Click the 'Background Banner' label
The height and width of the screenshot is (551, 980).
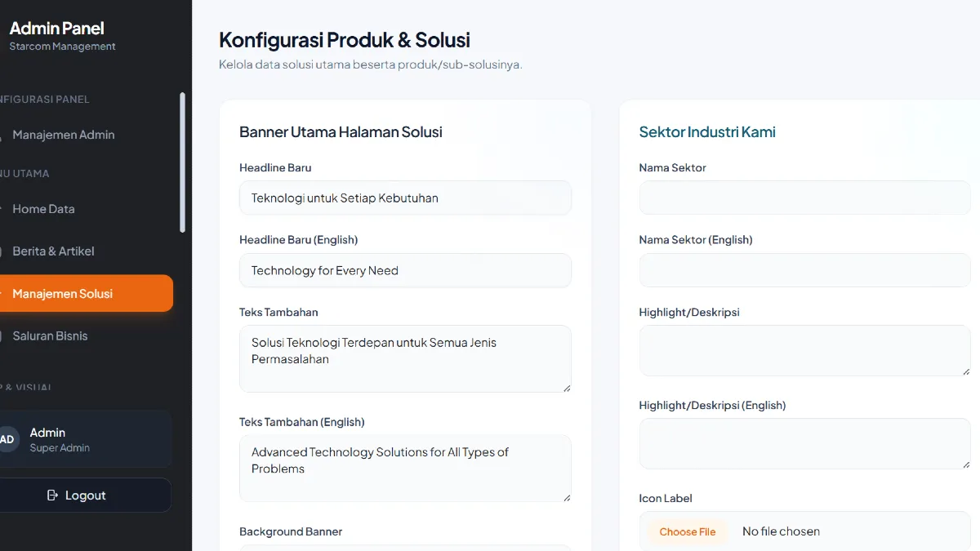291,531
